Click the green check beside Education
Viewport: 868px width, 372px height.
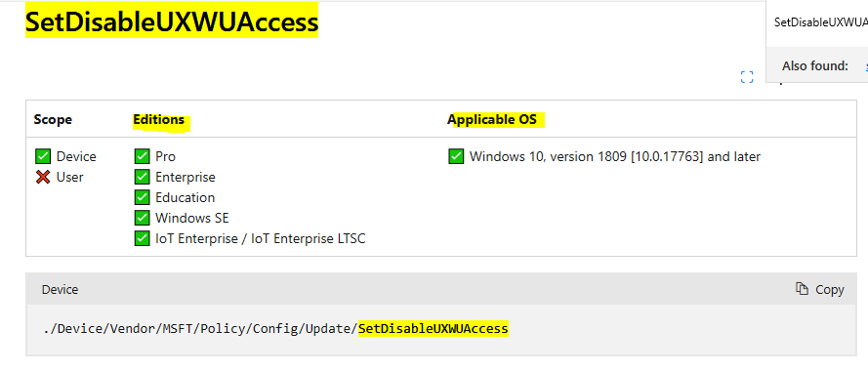point(143,197)
